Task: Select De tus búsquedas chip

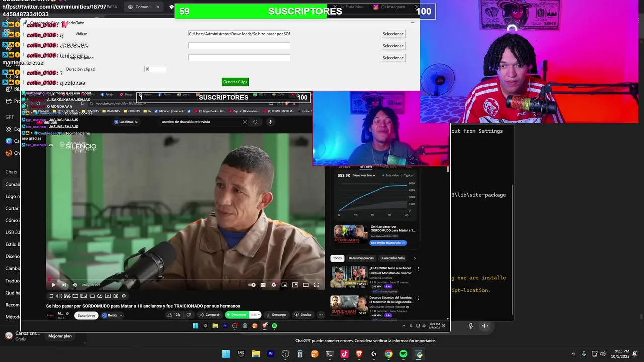Action: (x=361, y=258)
